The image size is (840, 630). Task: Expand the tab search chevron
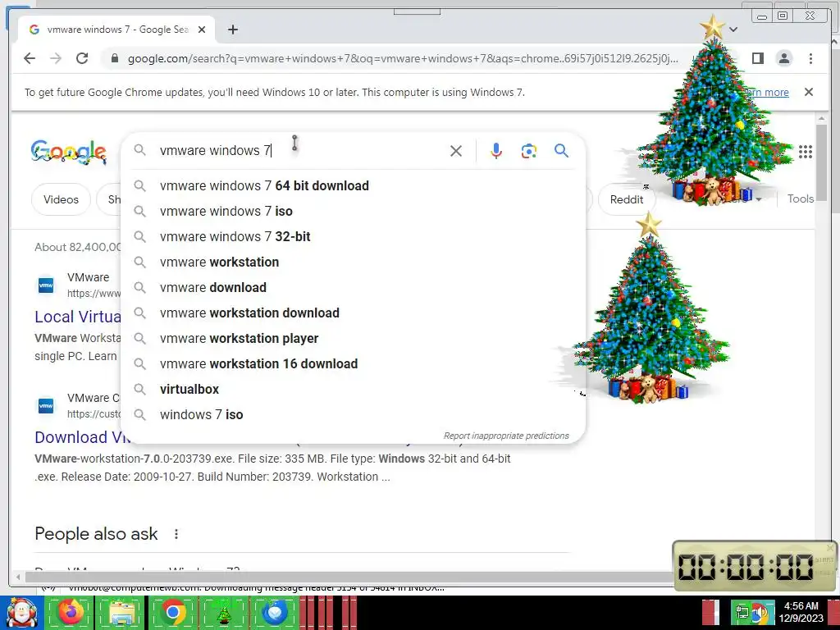[x=733, y=30]
